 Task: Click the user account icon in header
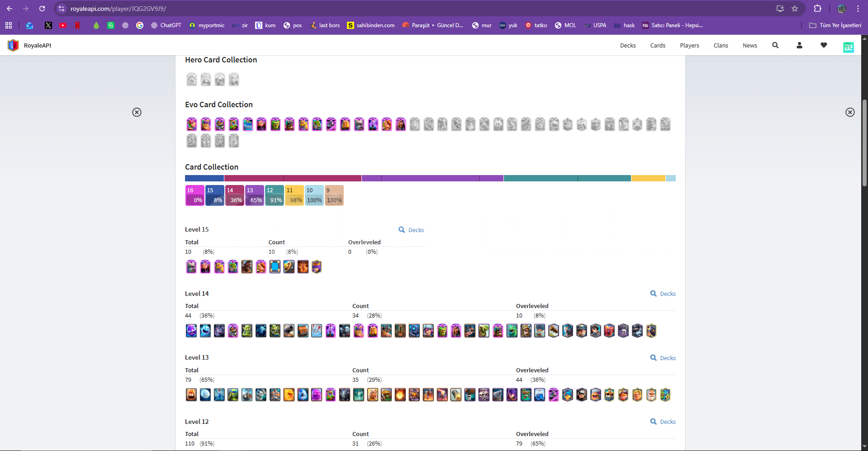799,45
